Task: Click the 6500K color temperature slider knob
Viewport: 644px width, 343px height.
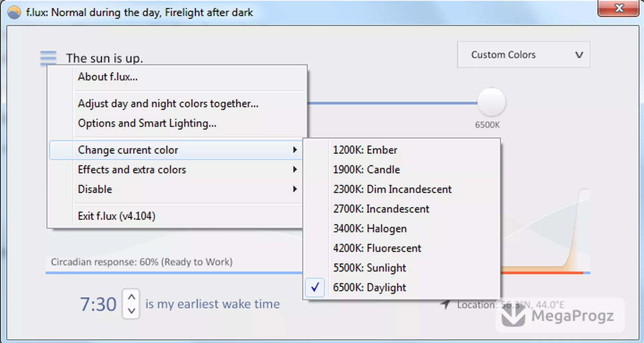Action: pos(491,102)
